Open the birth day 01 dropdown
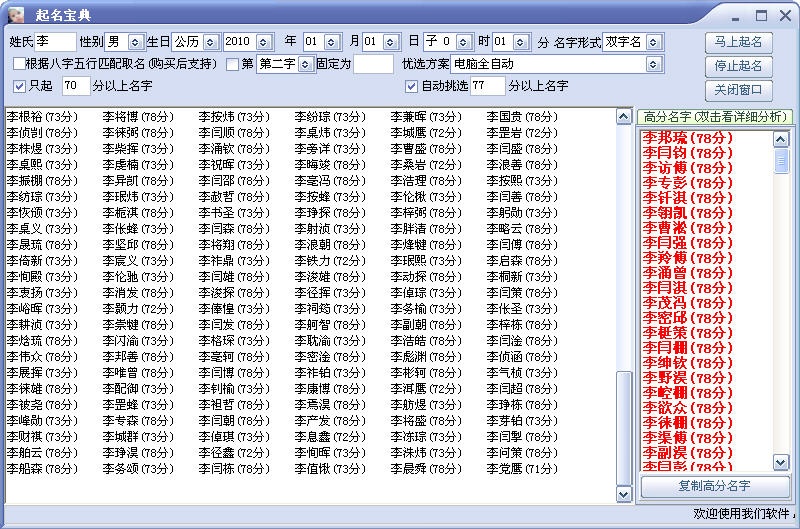The image size is (800, 529). [390, 42]
